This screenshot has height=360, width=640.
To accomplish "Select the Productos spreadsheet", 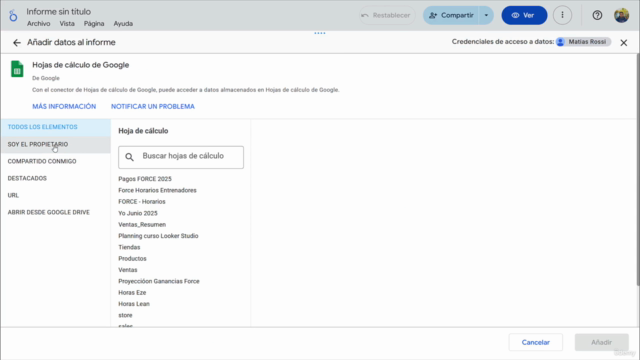I will [x=132, y=259].
